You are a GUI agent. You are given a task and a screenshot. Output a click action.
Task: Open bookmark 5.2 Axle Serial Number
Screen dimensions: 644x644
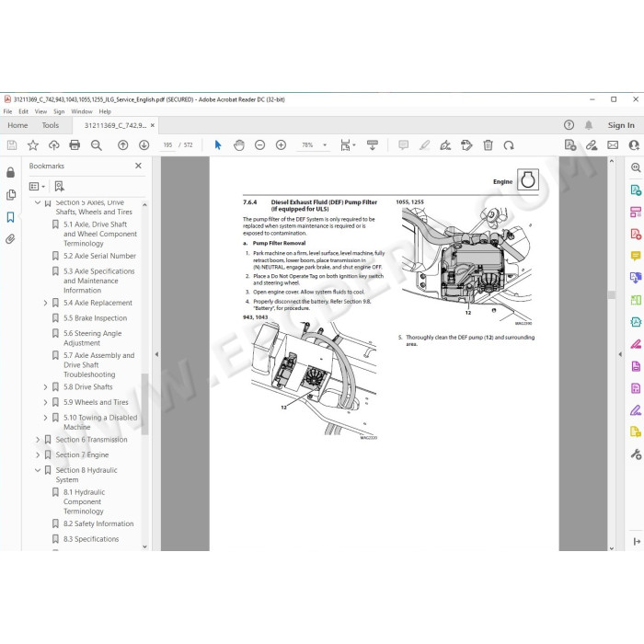click(99, 256)
